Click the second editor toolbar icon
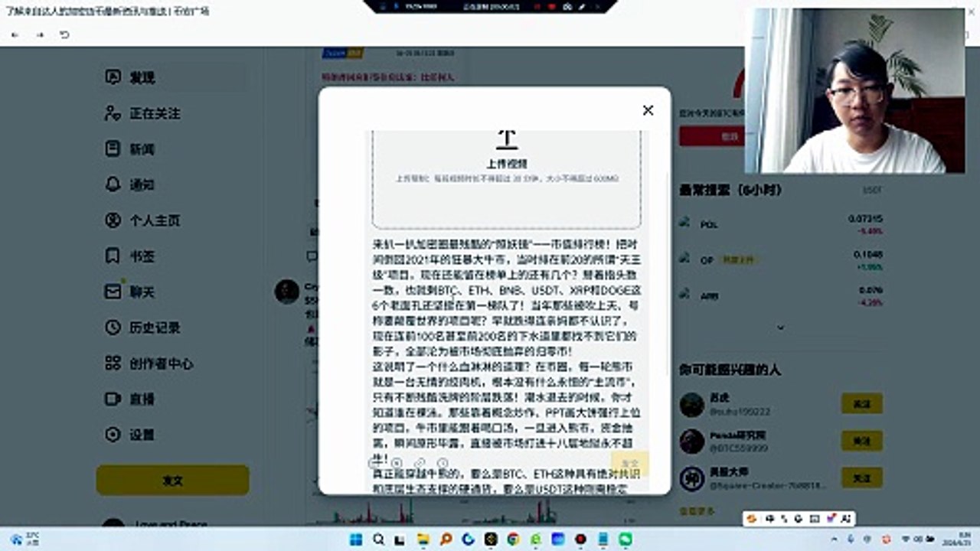This screenshot has width=980, height=551. click(397, 463)
